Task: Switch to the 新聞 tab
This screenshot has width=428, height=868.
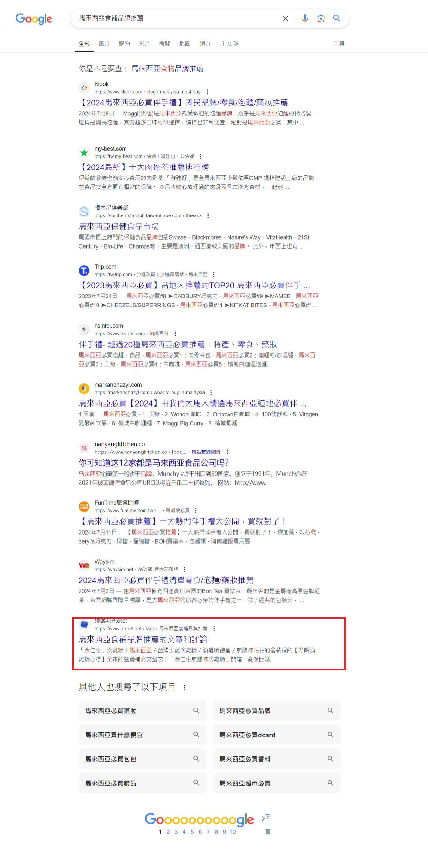Action: tap(164, 43)
